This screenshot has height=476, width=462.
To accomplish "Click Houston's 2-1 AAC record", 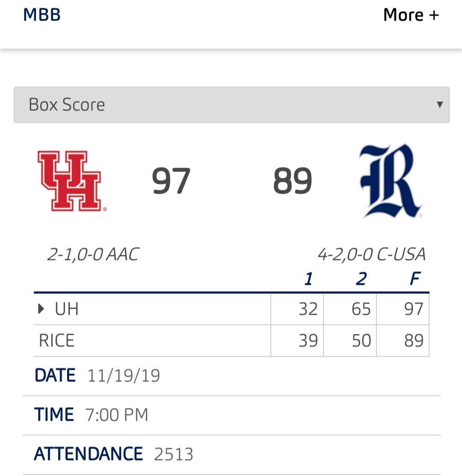I will tap(93, 254).
